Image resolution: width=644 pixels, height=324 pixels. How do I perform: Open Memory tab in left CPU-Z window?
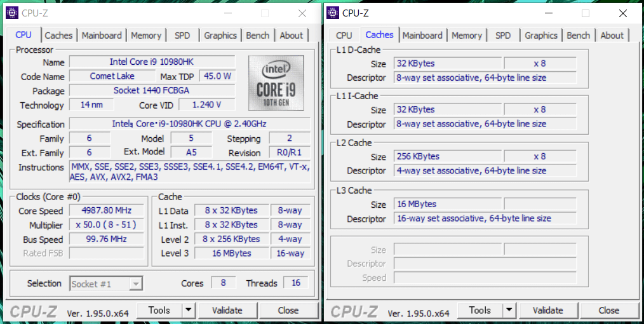coord(146,36)
